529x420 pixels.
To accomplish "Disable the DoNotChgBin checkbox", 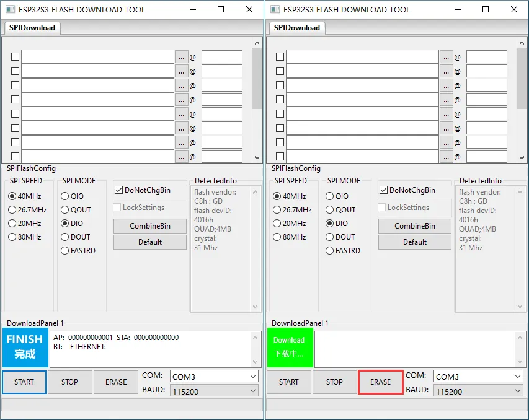I will tap(117, 190).
